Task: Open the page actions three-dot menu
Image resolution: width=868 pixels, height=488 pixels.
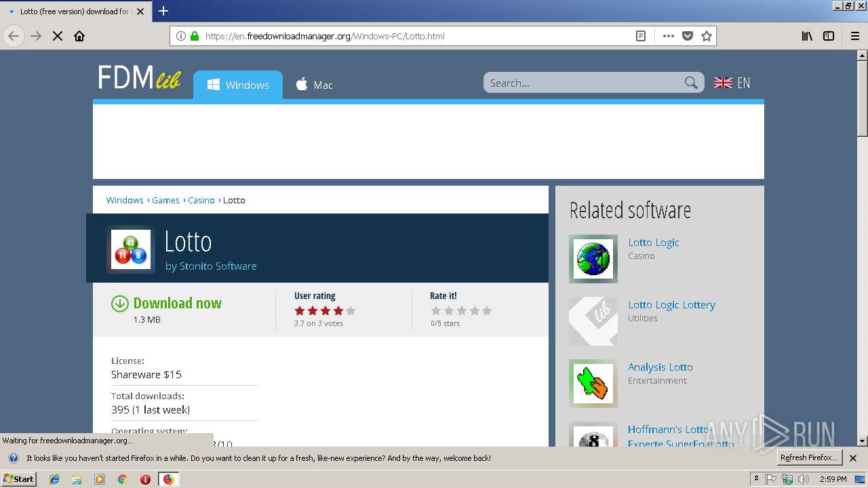Action: (669, 36)
